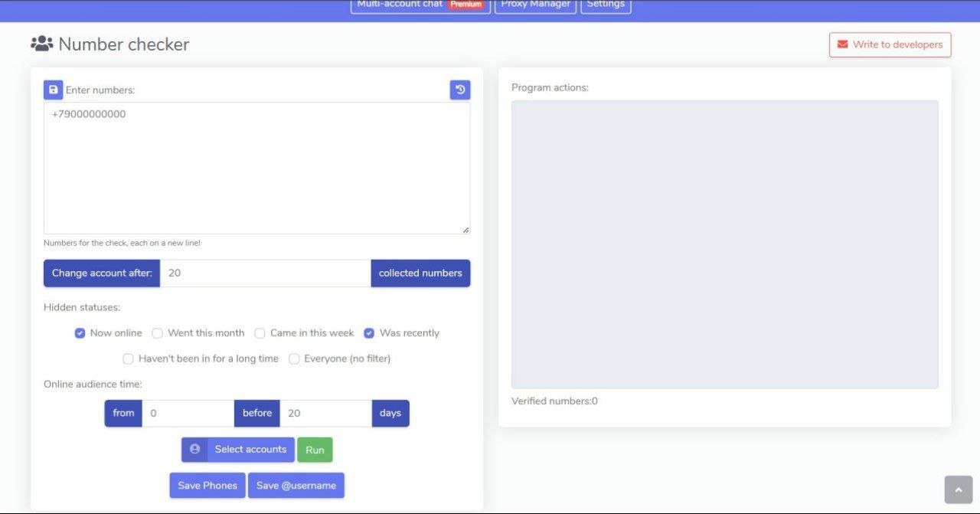Open the Settings tab

[606, 5]
